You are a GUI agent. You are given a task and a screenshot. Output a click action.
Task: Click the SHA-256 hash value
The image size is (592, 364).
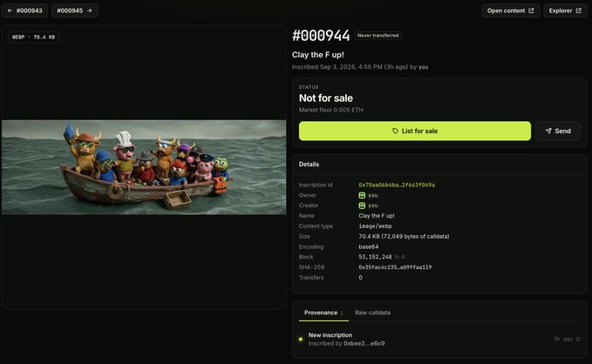click(395, 267)
